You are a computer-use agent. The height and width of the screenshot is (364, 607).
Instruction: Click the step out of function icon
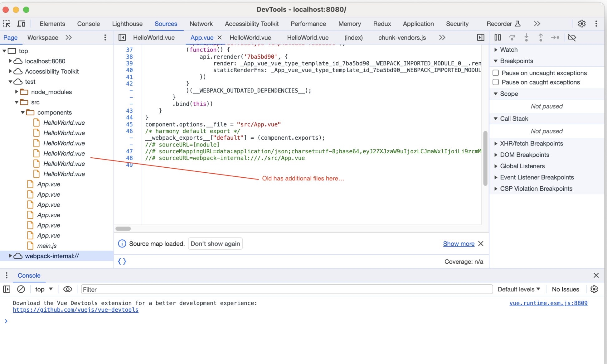(x=541, y=37)
